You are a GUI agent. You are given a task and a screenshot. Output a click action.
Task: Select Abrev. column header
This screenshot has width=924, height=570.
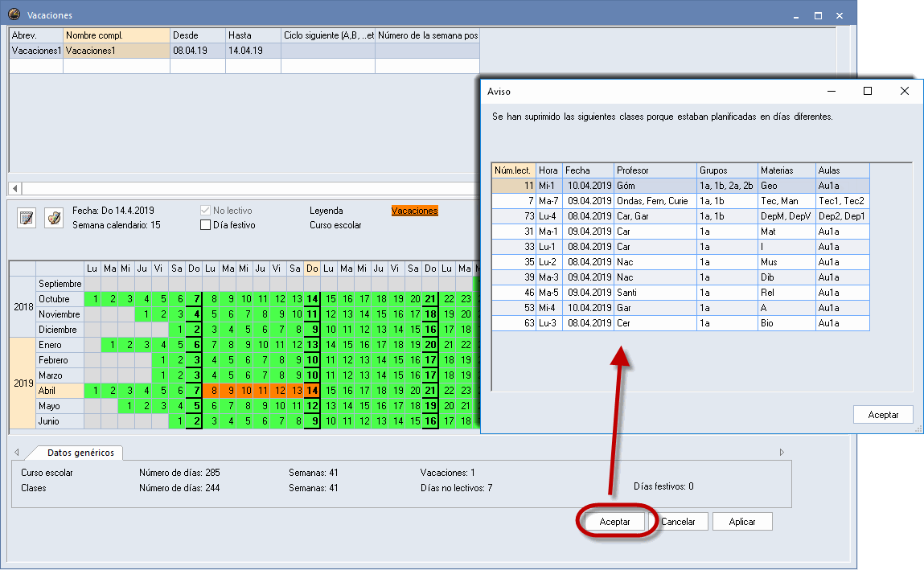(36, 35)
